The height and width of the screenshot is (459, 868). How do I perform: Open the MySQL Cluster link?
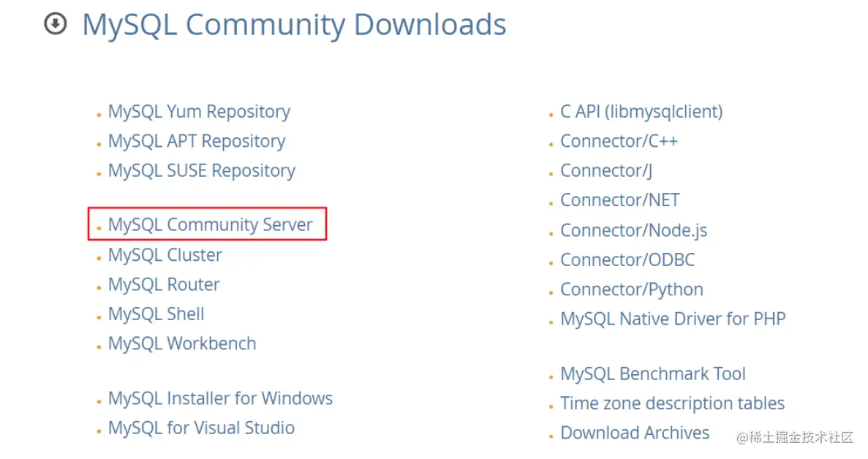coord(165,255)
